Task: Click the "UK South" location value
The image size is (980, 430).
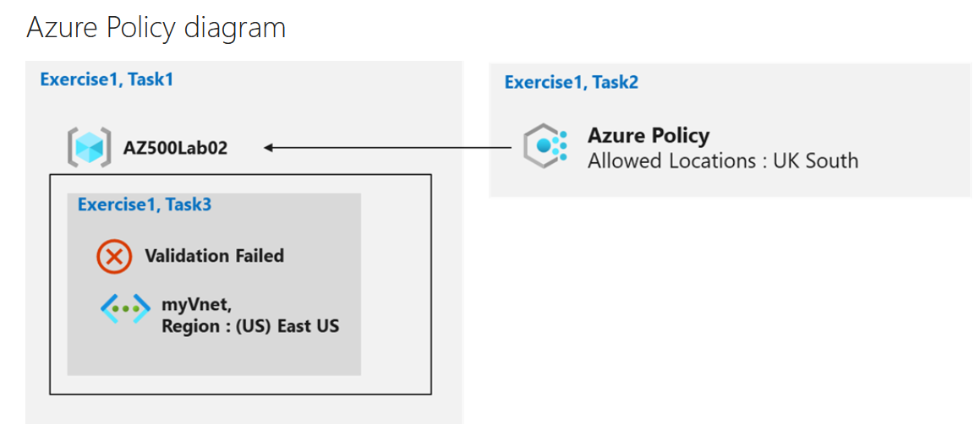Action: click(816, 161)
